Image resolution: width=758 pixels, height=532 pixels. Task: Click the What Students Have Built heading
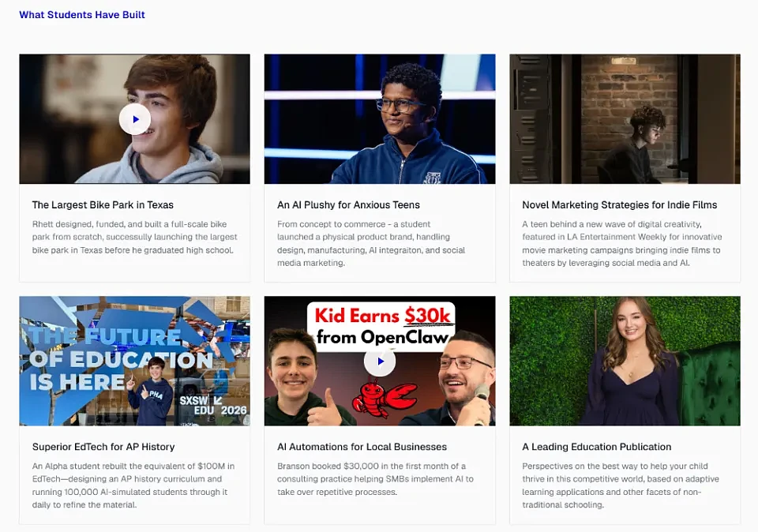(x=82, y=14)
